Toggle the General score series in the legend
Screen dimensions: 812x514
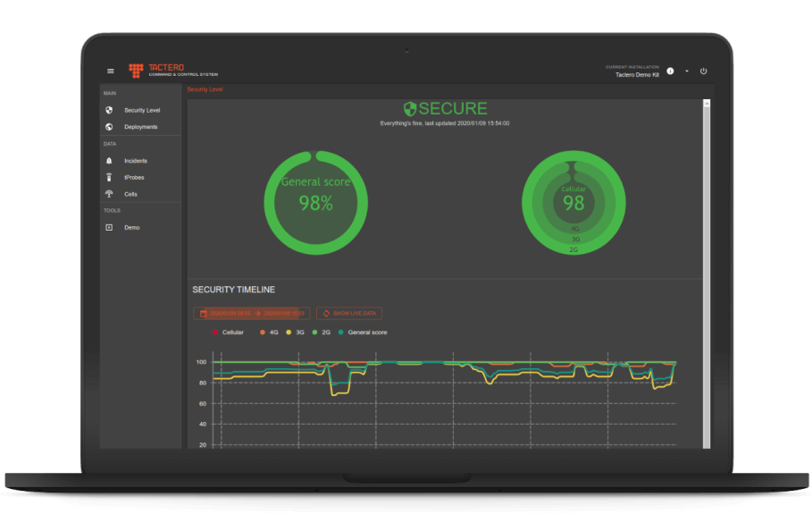[363, 333]
